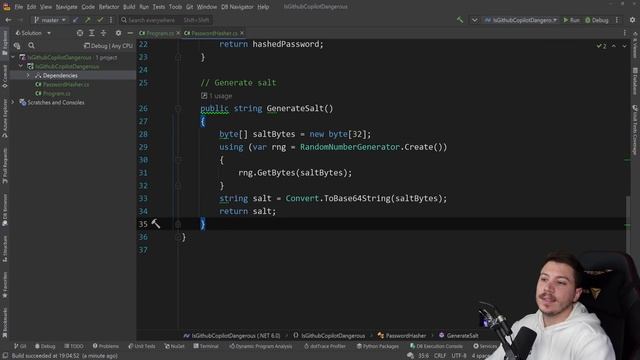
Task: Click the UTF-8 encoding status entry
Action: 459,356
